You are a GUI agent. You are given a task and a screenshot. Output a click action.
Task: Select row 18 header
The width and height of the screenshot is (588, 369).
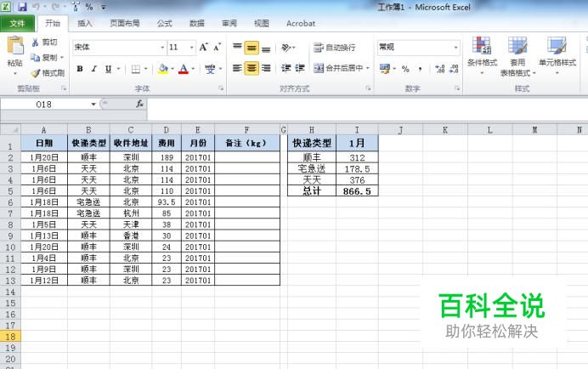pyautogui.click(x=10, y=337)
